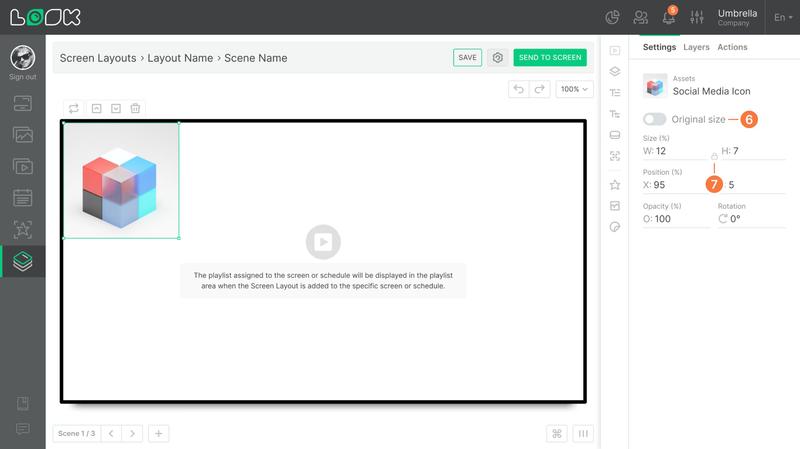Image resolution: width=800 pixels, height=449 pixels.
Task: Delete the selected element (trash icon)
Action: (135, 108)
